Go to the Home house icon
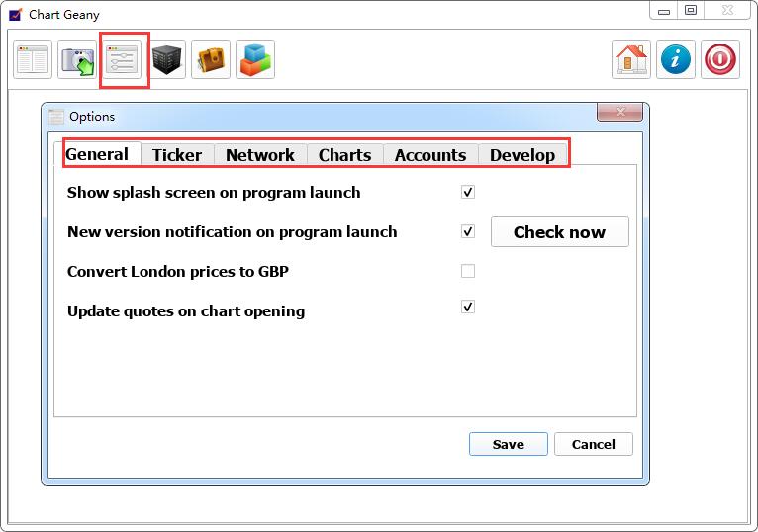Image resolution: width=758 pixels, height=532 pixels. point(631,59)
